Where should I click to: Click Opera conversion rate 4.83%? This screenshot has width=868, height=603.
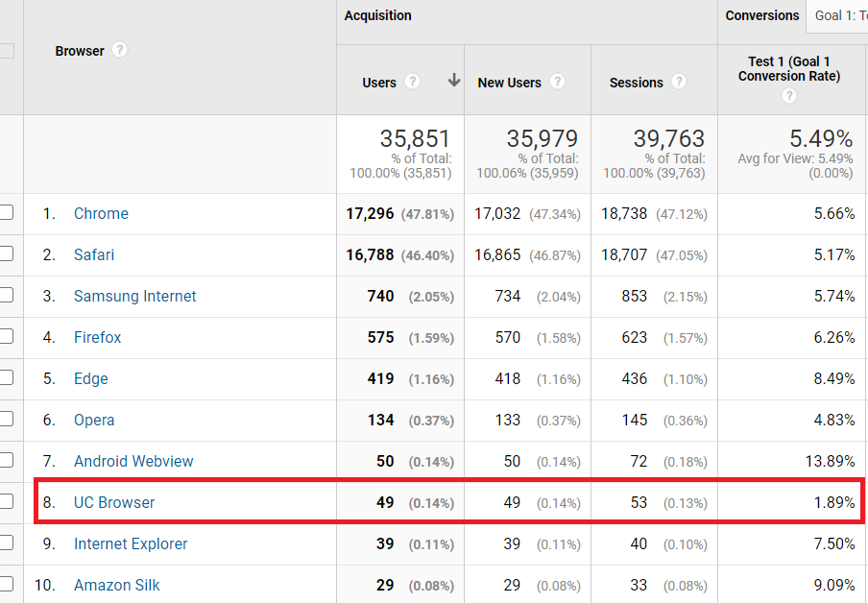point(834,421)
